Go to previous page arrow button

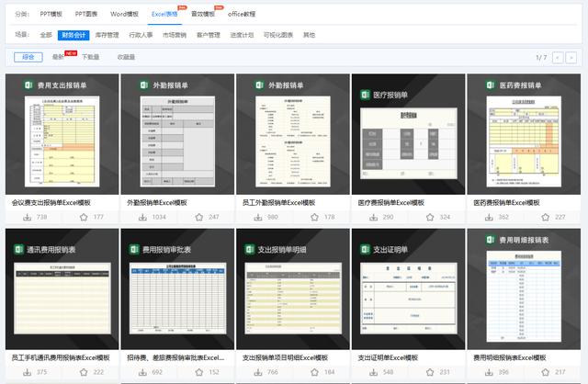tap(558, 57)
